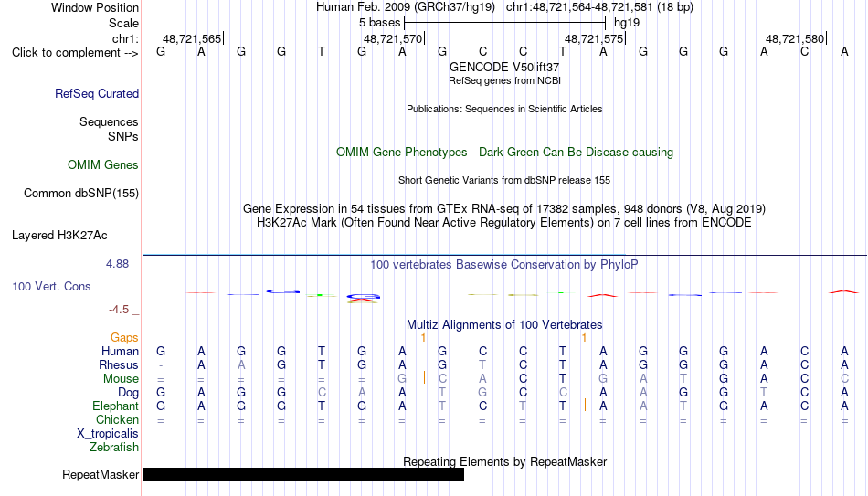The image size is (868, 496).
Task: Click 'Publications: Sequences in Scientific Articles' title
Action: coord(504,109)
